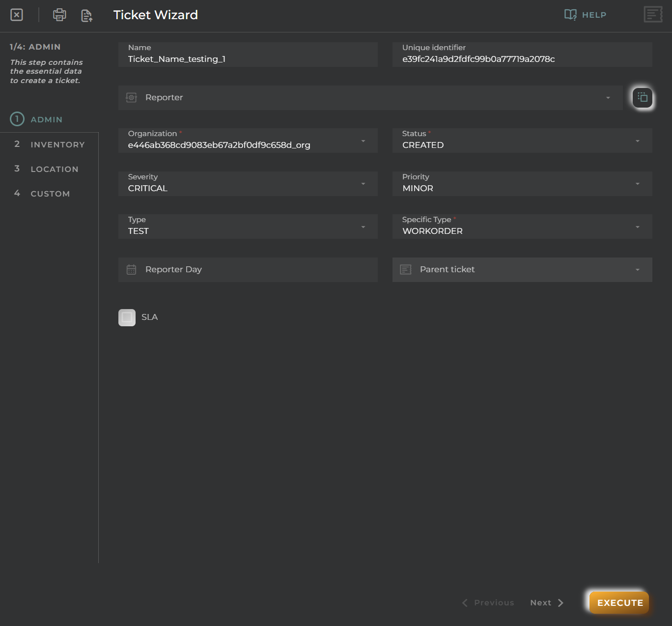Toggle the SLA checkbox

coord(127,317)
